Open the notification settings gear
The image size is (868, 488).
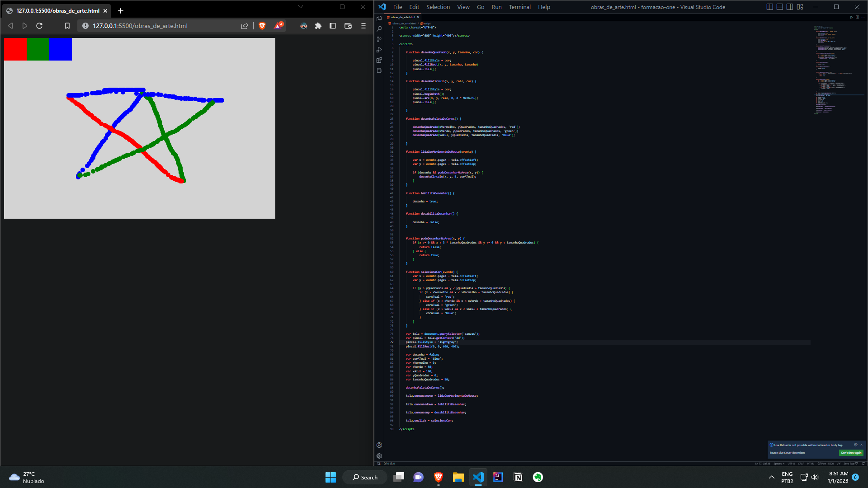(x=856, y=445)
